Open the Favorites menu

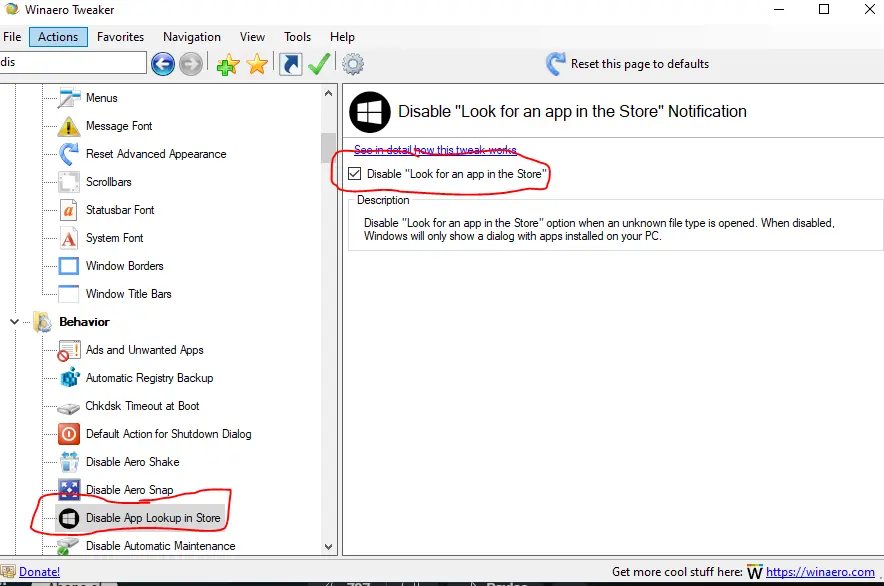point(121,37)
